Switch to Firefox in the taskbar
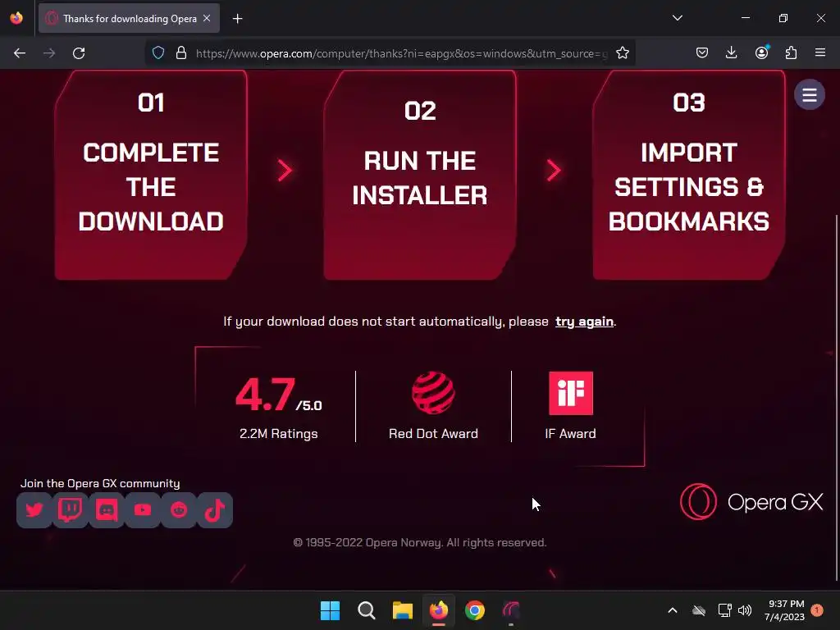 pos(439,610)
